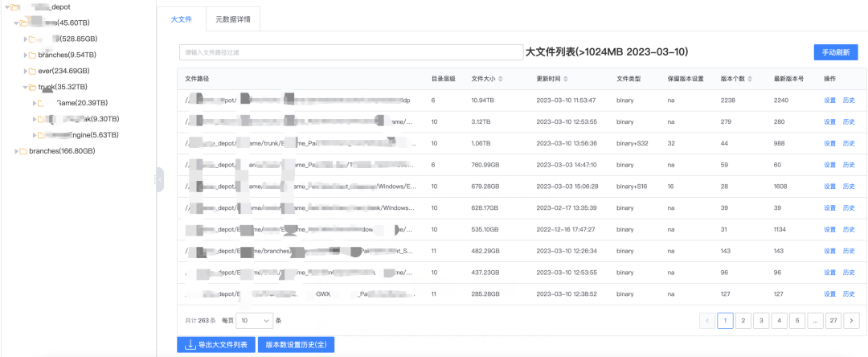868x357 pixels.
Task: Expand the ever(234.69GB) folder arrow
Action: pyautogui.click(x=26, y=72)
